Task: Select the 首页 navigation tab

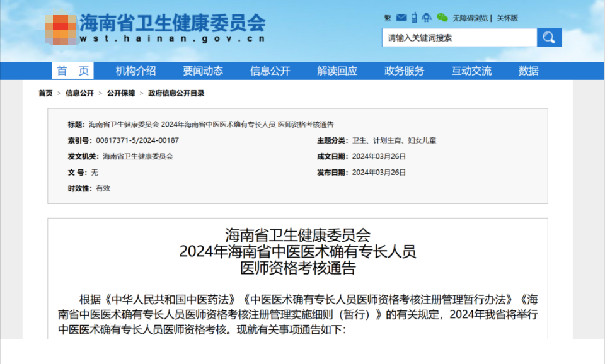Action: point(72,71)
